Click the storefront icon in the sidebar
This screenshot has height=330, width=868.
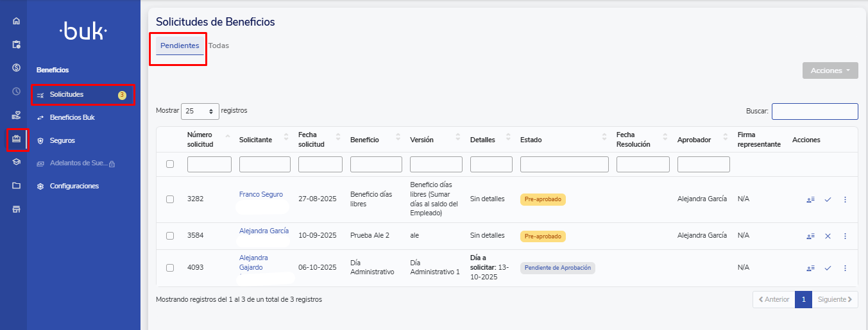(16, 210)
